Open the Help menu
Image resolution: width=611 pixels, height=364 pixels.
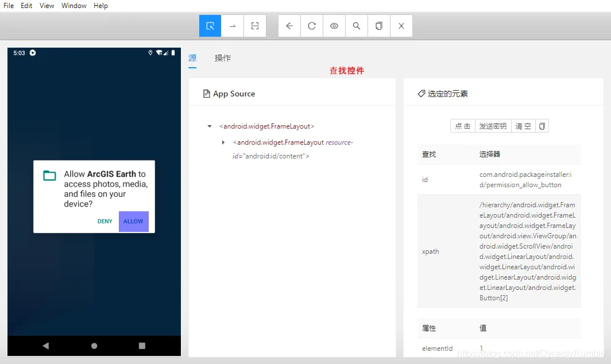tap(100, 6)
